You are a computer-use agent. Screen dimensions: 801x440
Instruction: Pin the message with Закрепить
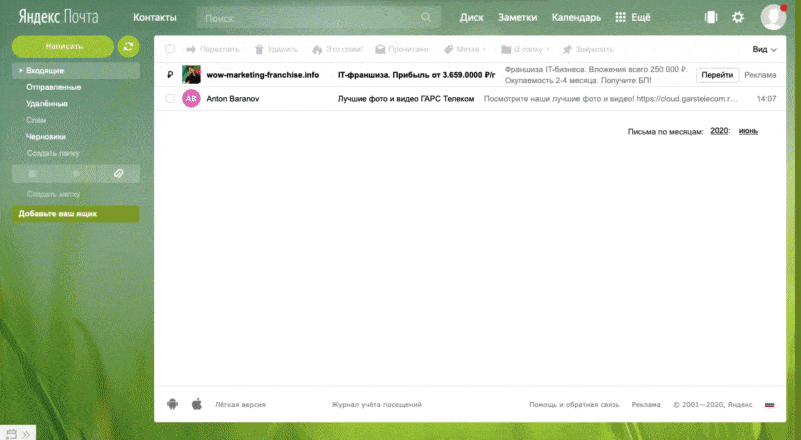pyautogui.click(x=587, y=50)
